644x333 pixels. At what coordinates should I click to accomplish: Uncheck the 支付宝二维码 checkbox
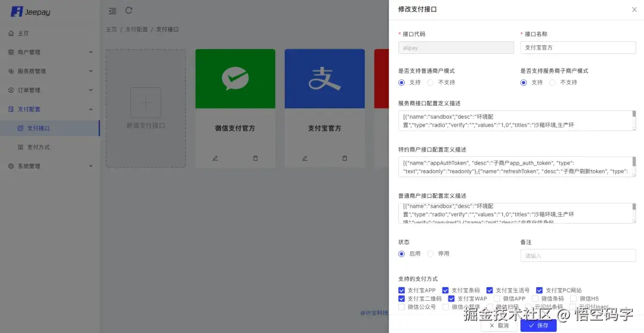[402, 298]
